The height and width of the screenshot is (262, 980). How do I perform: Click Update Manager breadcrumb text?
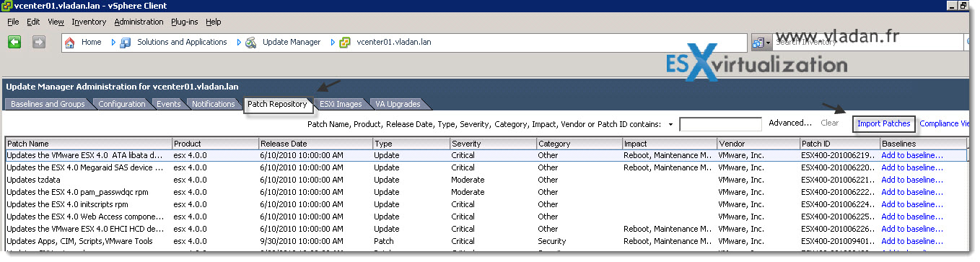(292, 43)
